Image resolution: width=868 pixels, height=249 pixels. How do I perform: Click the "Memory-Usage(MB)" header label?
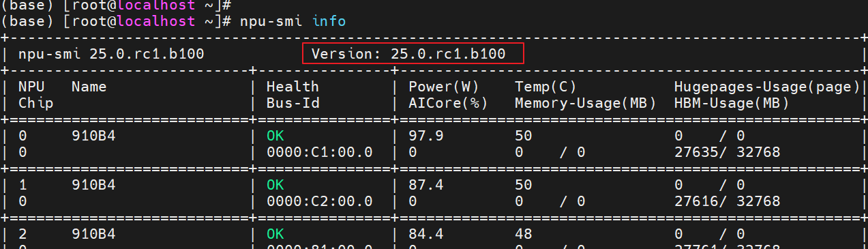[x=585, y=103]
